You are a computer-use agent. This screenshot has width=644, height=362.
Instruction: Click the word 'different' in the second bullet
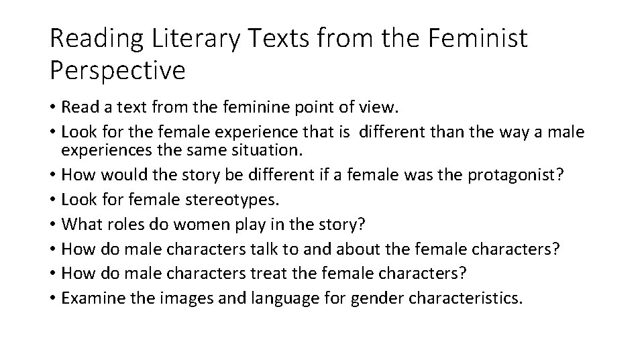coord(392,132)
